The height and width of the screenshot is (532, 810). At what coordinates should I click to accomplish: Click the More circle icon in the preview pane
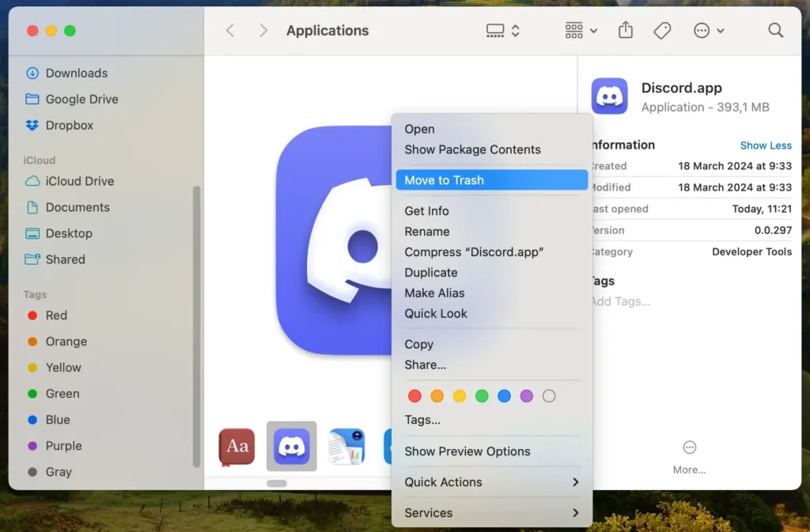point(689,447)
